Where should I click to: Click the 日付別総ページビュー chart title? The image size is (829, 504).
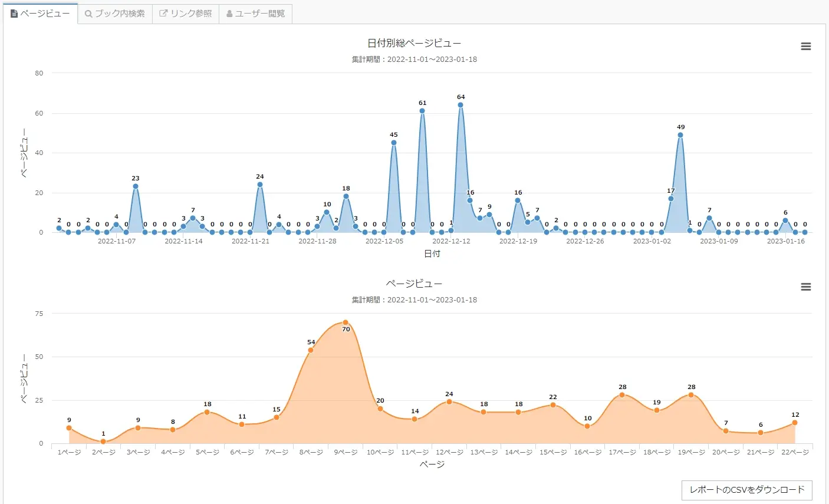tap(414, 43)
